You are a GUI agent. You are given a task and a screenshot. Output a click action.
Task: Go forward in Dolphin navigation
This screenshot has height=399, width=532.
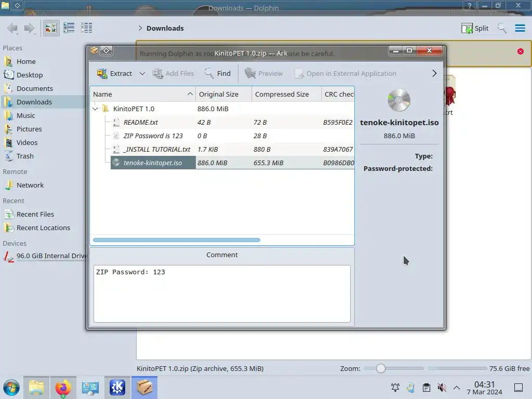click(x=30, y=28)
